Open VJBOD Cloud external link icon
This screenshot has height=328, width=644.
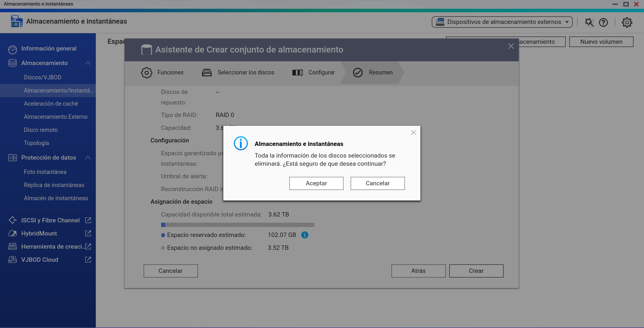[x=88, y=260]
